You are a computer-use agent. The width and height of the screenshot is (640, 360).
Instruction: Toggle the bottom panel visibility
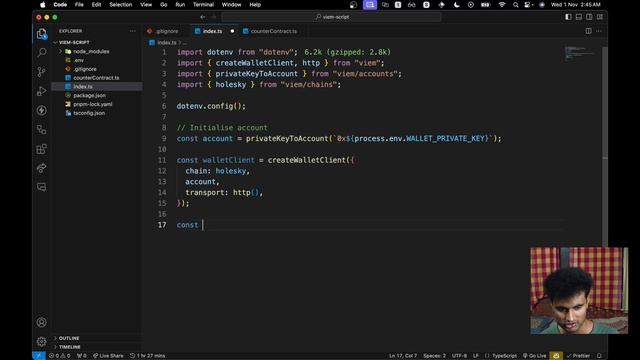[579, 17]
